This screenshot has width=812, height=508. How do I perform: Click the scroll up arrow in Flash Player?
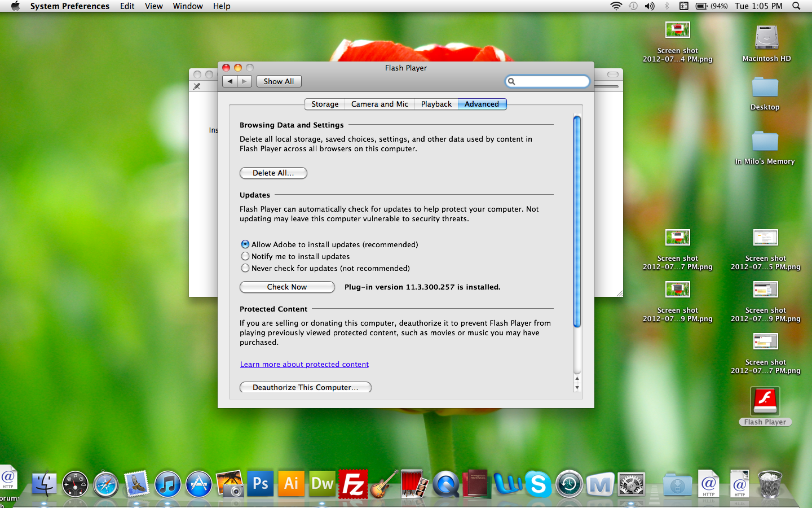pyautogui.click(x=577, y=378)
